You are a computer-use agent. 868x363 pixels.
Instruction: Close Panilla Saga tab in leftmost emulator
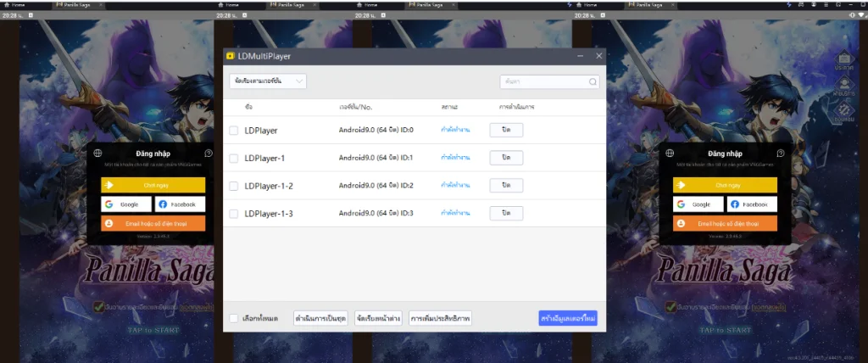click(100, 4)
